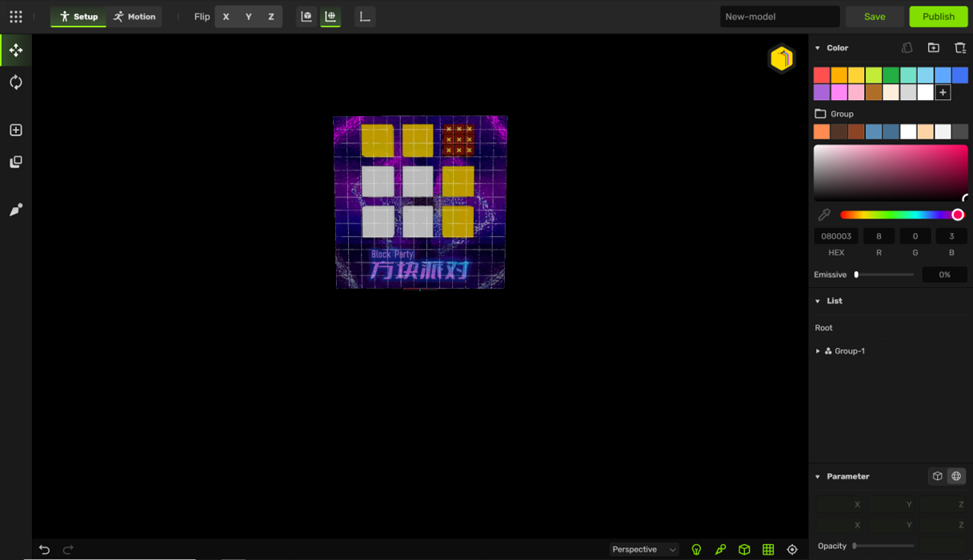The width and height of the screenshot is (973, 560).
Task: Click the Publish button
Action: [939, 17]
